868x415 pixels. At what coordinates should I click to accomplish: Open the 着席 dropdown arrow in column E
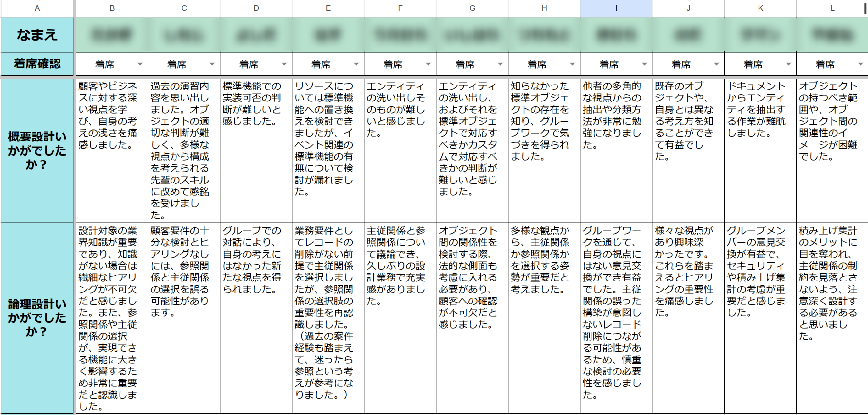[x=356, y=64]
